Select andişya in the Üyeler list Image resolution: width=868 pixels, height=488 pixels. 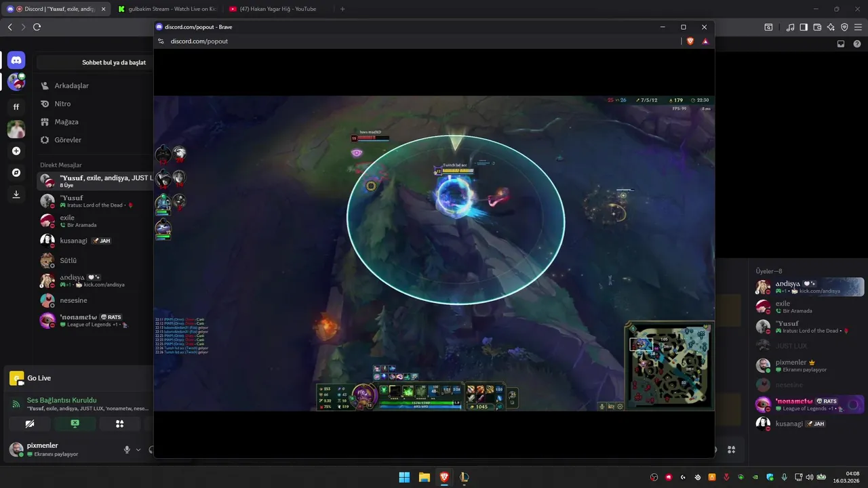[x=809, y=287]
